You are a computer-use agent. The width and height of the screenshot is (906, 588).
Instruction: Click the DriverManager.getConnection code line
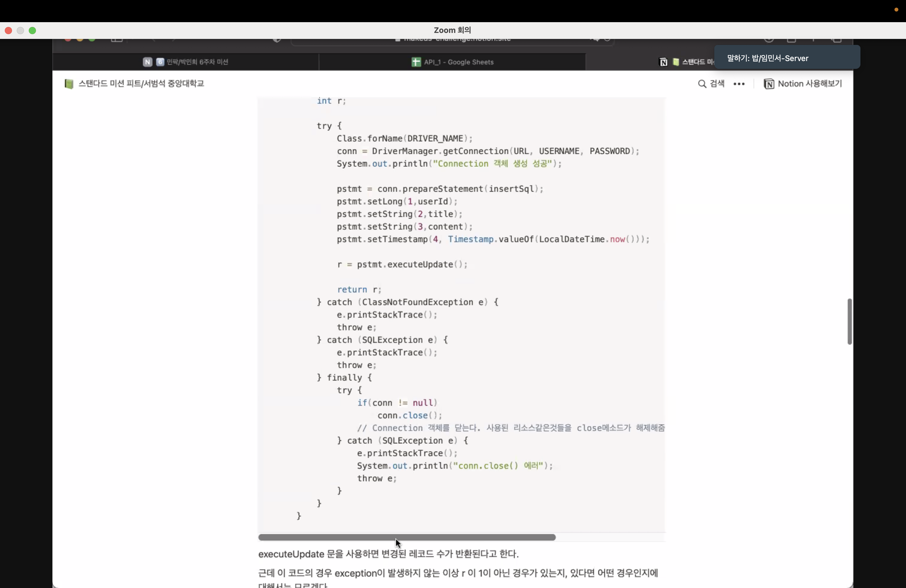click(488, 151)
